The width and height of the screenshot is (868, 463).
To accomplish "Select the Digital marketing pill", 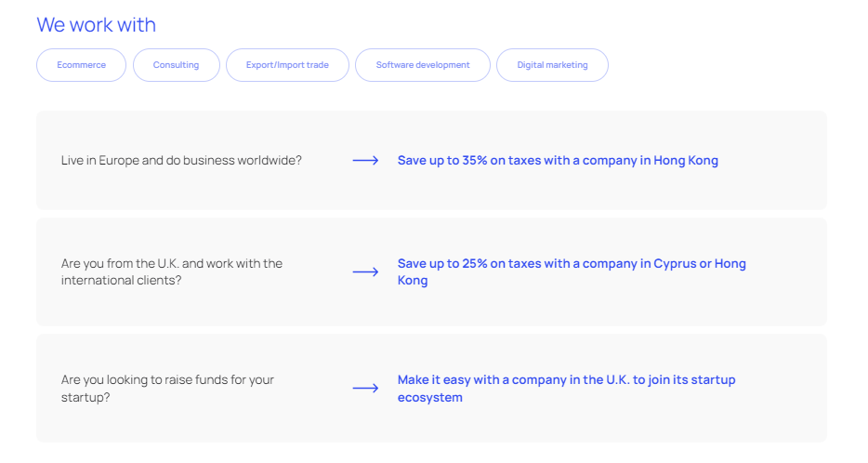I will point(552,65).
